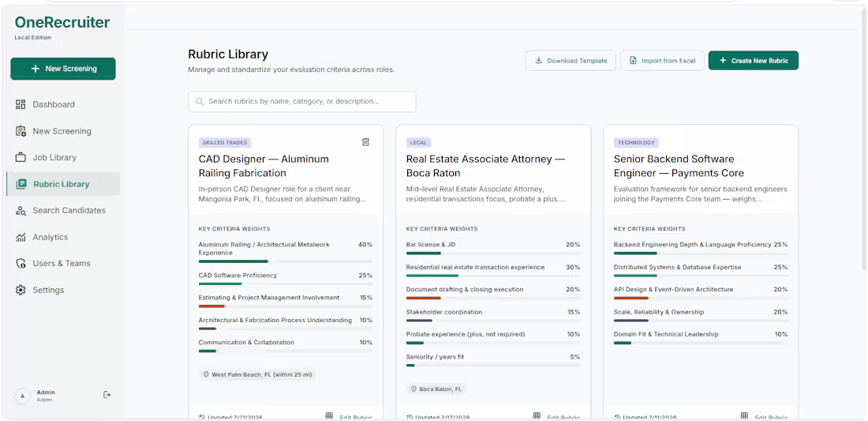The image size is (868, 421).
Task: Click the plus icon in sidebar New Screening button
Action: click(36, 69)
